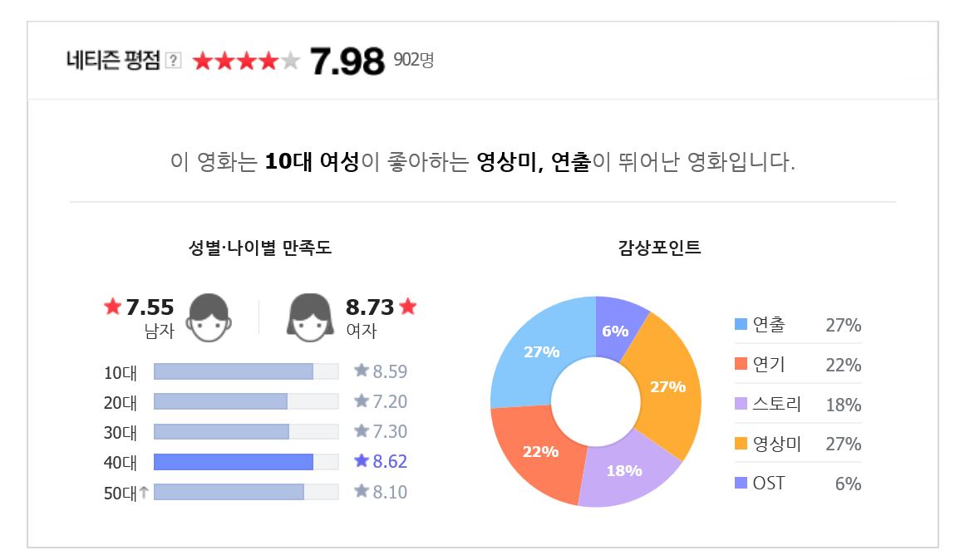
Task: Click the red-orange 22% donut segment
Action: [x=535, y=451]
